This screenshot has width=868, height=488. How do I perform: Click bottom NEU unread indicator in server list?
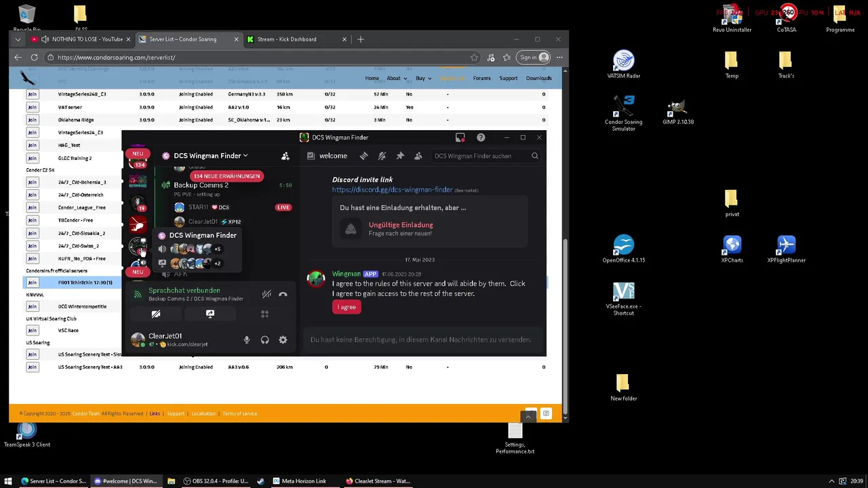coord(138,272)
